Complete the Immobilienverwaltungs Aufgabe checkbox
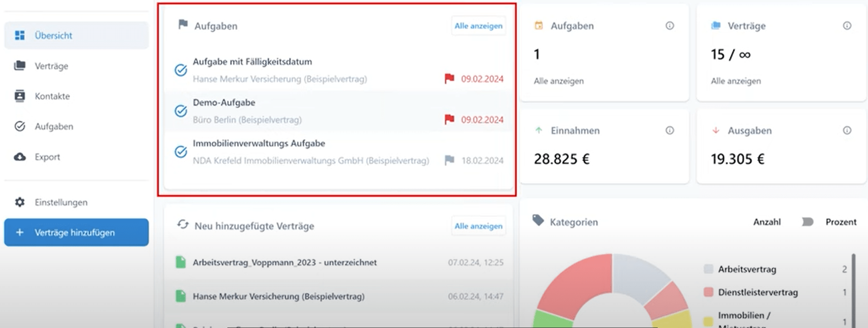Screen dimensions: 868x328 (181, 152)
